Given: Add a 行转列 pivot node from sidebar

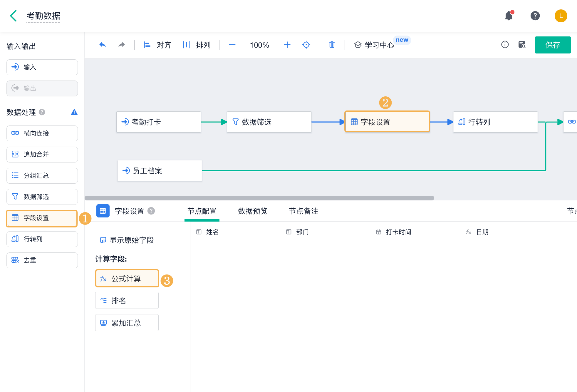Looking at the screenshot, I should tap(42, 239).
